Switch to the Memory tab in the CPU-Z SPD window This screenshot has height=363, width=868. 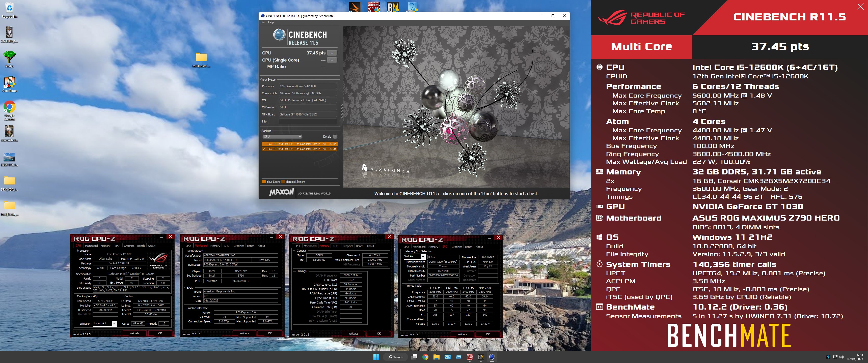433,247
